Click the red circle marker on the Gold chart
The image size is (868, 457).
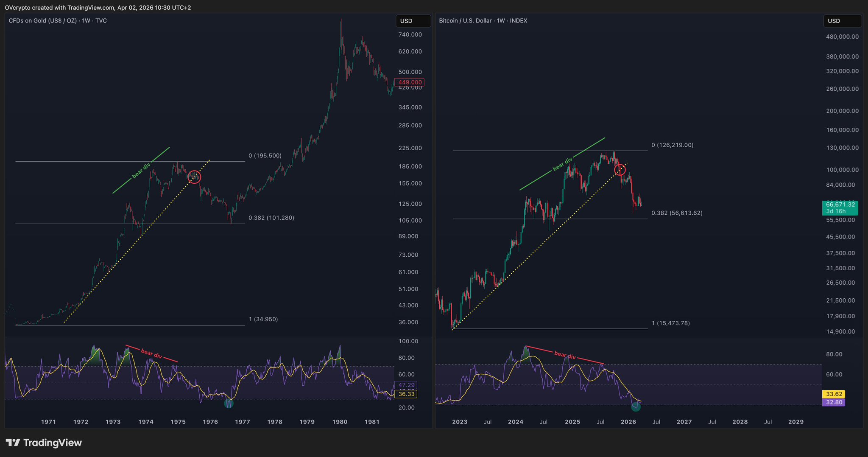click(x=194, y=177)
